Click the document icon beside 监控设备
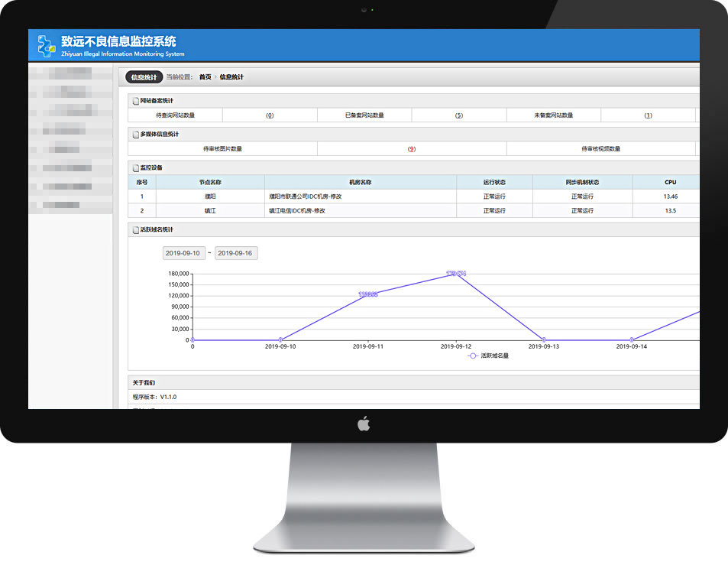 pos(136,167)
